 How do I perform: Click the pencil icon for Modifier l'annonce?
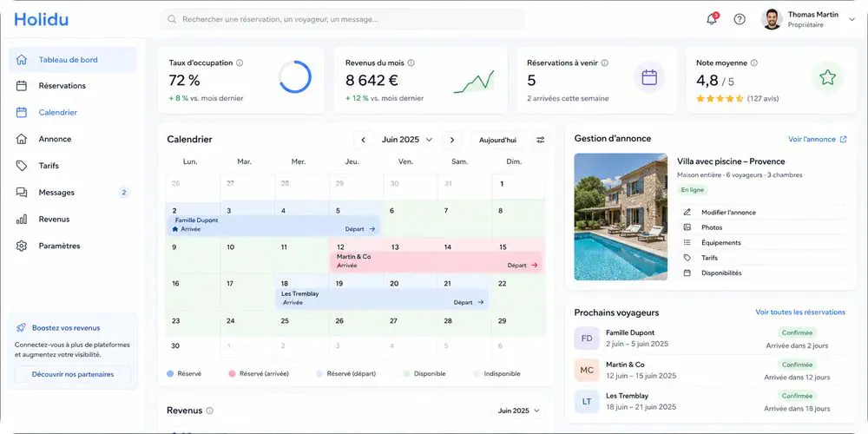click(x=687, y=212)
